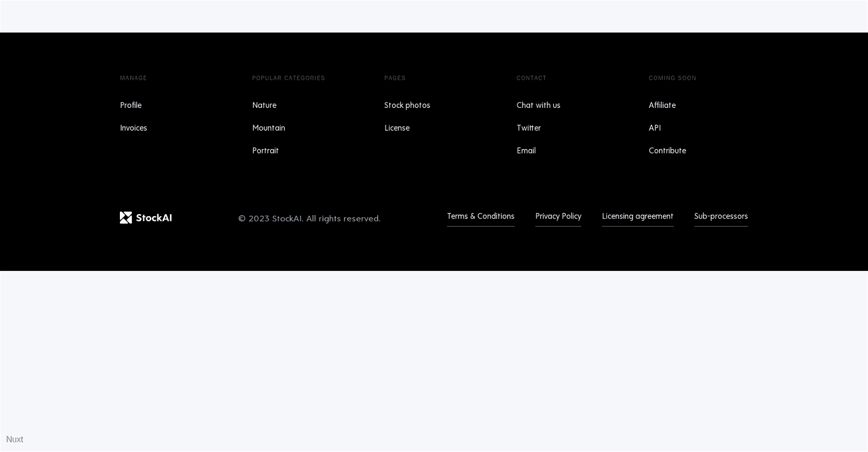
Task: Go to Invoices page
Action: point(133,128)
